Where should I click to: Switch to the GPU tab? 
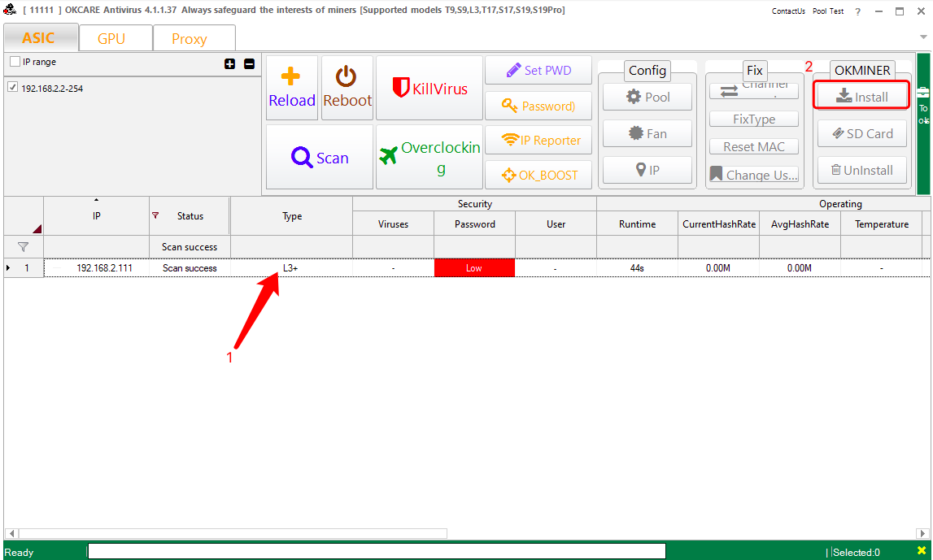(111, 38)
